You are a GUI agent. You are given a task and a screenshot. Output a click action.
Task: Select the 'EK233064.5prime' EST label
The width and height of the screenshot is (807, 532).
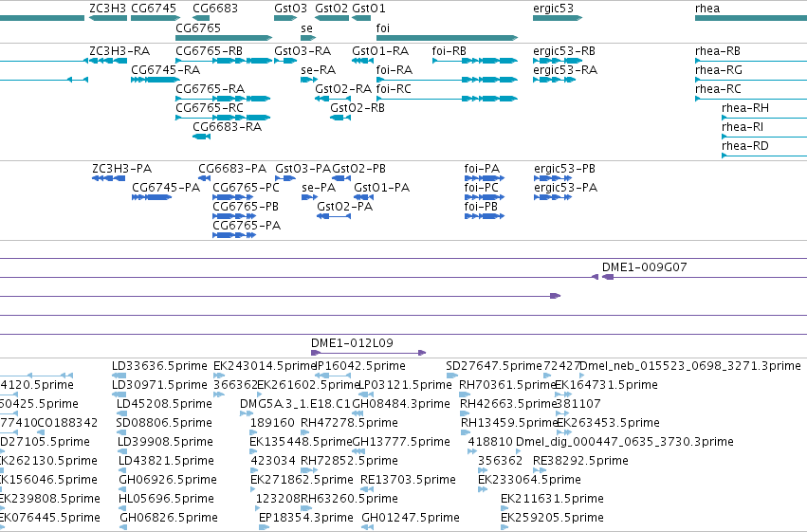[x=529, y=481]
